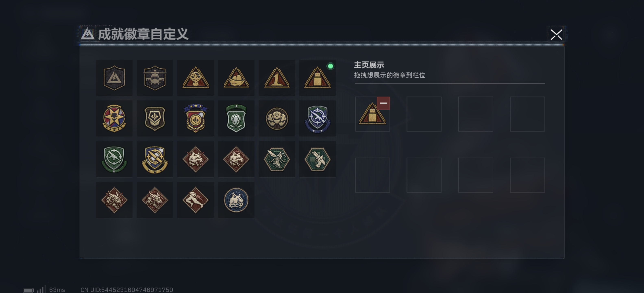The width and height of the screenshot is (644, 293).
Task: Click the green diamond gem shield badge
Action: (x=236, y=118)
